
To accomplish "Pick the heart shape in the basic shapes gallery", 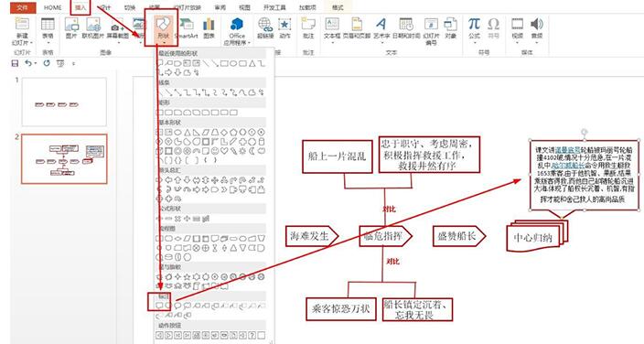I will point(224,151).
